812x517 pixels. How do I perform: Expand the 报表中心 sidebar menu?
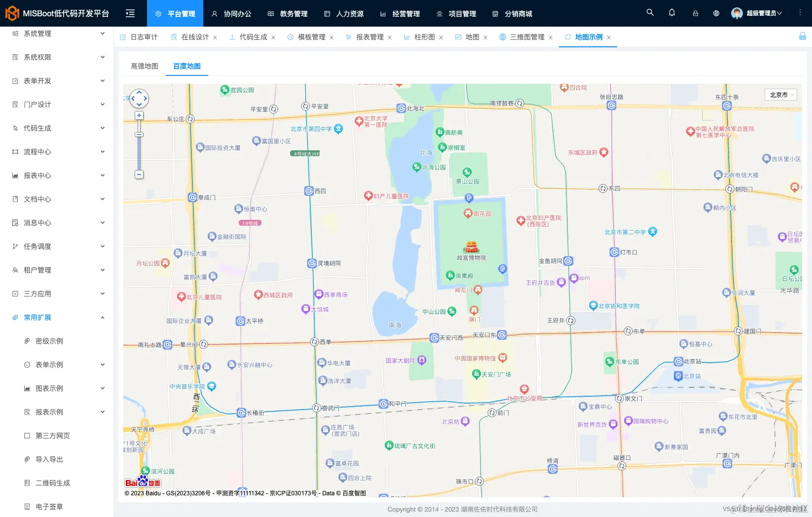57,175
